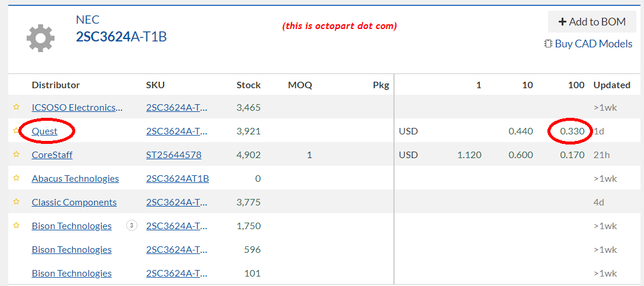644x286 pixels.
Task: Open SKU link in the 1,750 stock row
Action: click(x=177, y=226)
